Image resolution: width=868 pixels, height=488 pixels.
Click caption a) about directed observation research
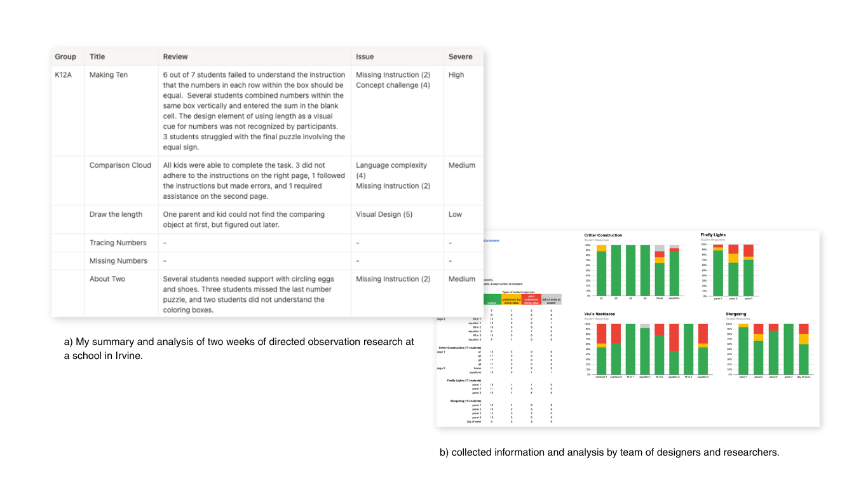(239, 349)
